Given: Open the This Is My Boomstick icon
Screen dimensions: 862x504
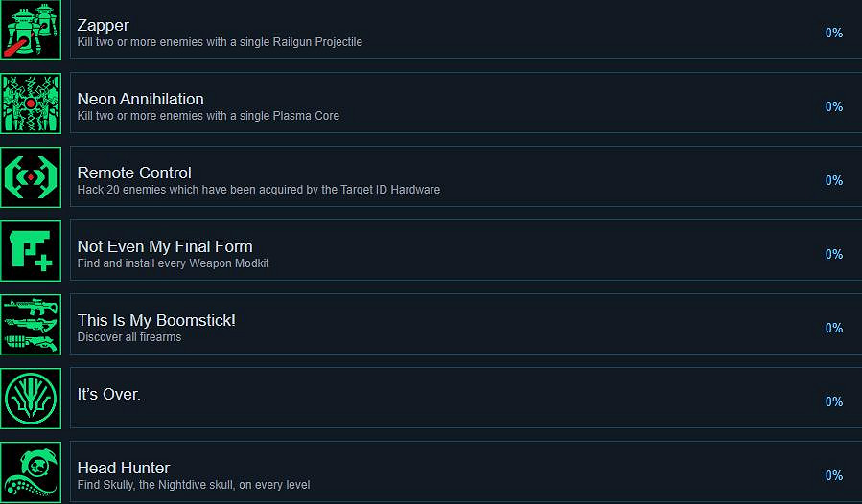Looking at the screenshot, I should 31,325.
